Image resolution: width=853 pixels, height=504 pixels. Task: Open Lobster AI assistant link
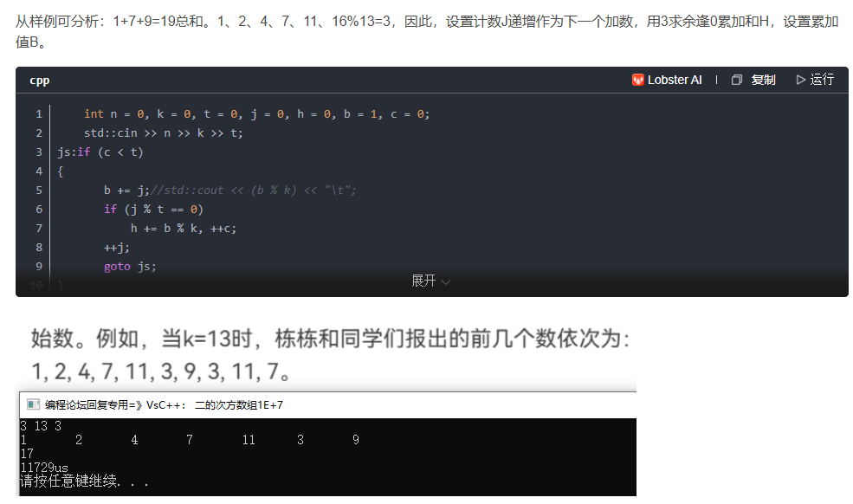[x=667, y=80]
